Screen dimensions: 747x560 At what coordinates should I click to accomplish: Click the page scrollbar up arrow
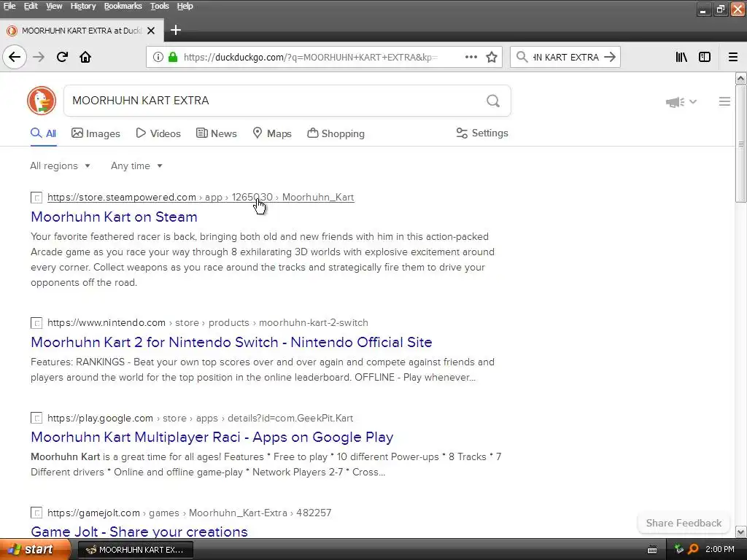[741, 79]
